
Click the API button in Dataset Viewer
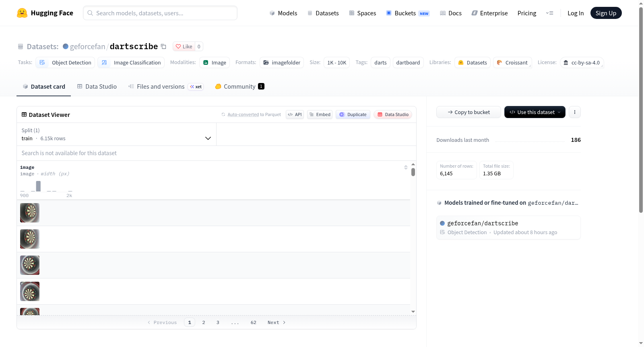pyautogui.click(x=295, y=114)
